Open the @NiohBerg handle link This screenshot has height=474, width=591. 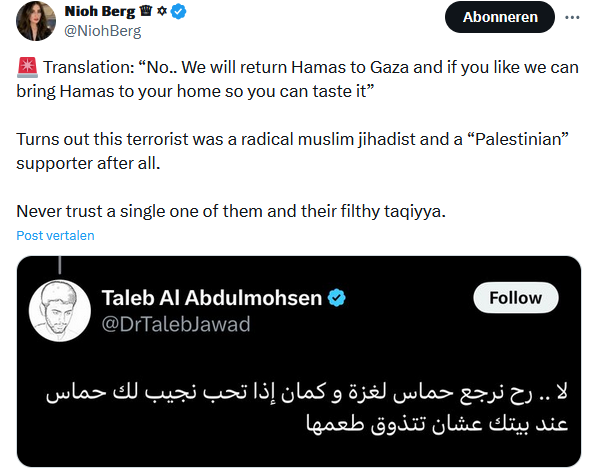pos(103,31)
